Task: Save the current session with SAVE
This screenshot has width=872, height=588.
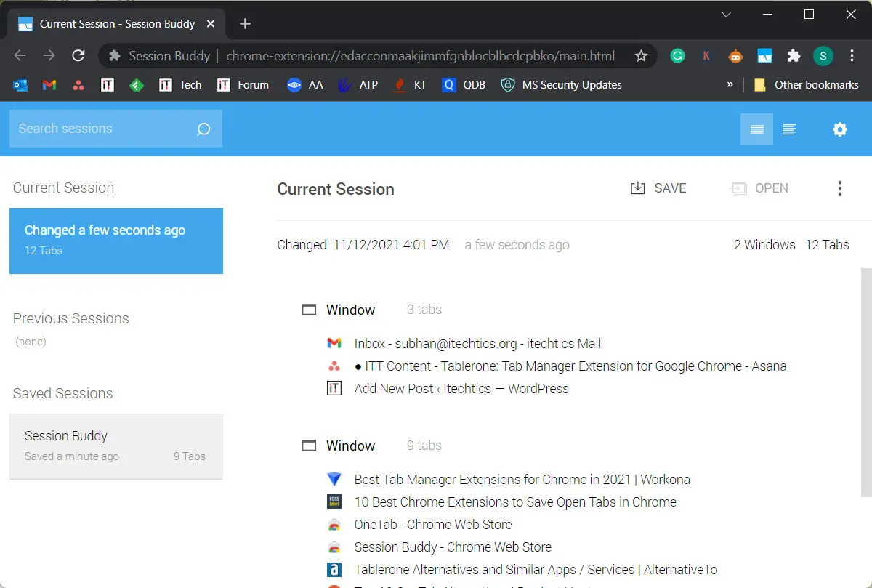Action: [x=658, y=188]
